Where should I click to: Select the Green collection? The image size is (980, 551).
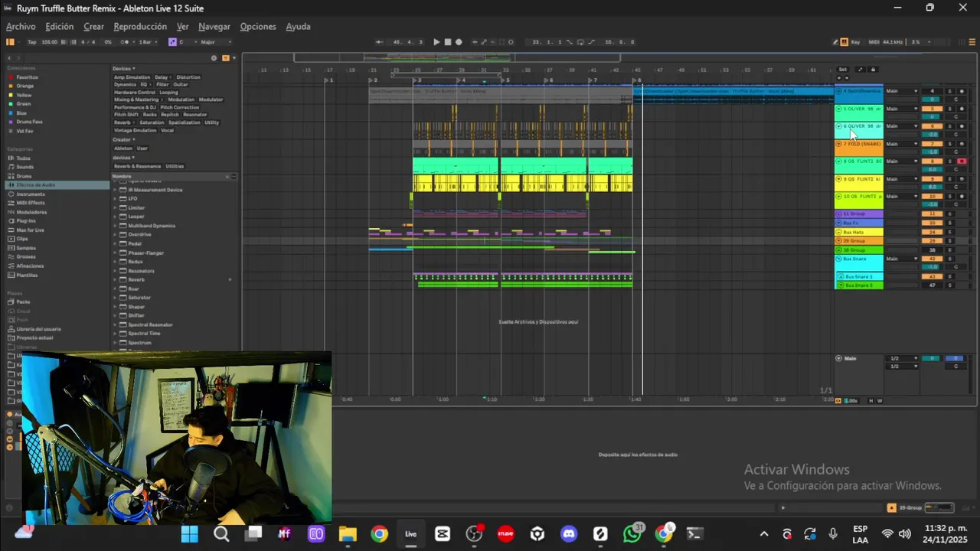[x=24, y=104]
